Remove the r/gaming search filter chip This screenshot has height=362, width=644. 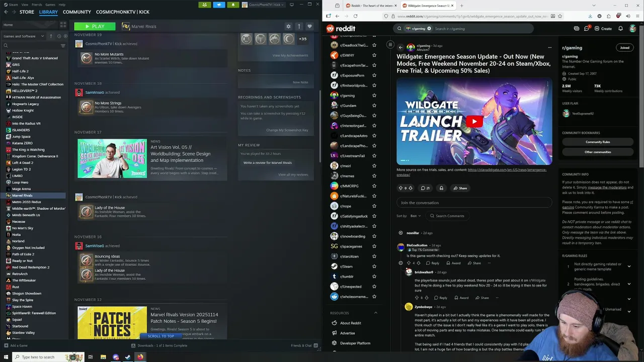click(x=429, y=29)
